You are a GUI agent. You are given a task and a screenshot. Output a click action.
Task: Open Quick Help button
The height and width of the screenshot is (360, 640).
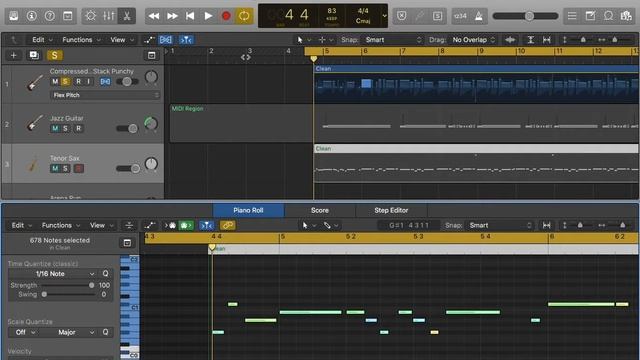[49, 16]
